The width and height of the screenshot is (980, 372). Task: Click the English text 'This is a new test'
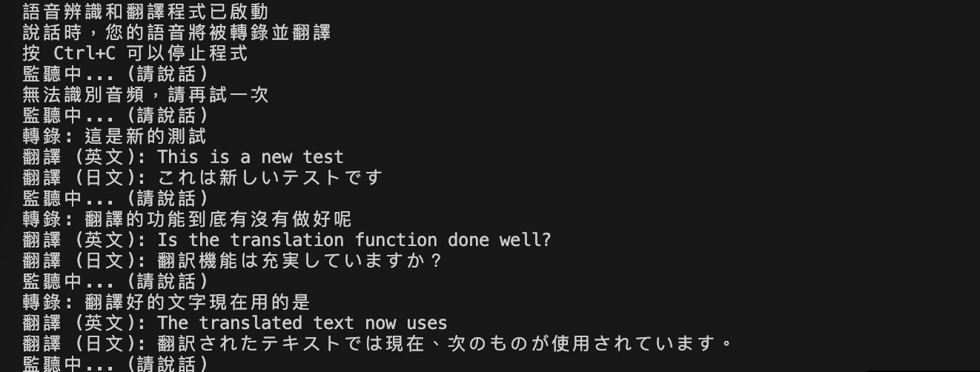pos(251,157)
